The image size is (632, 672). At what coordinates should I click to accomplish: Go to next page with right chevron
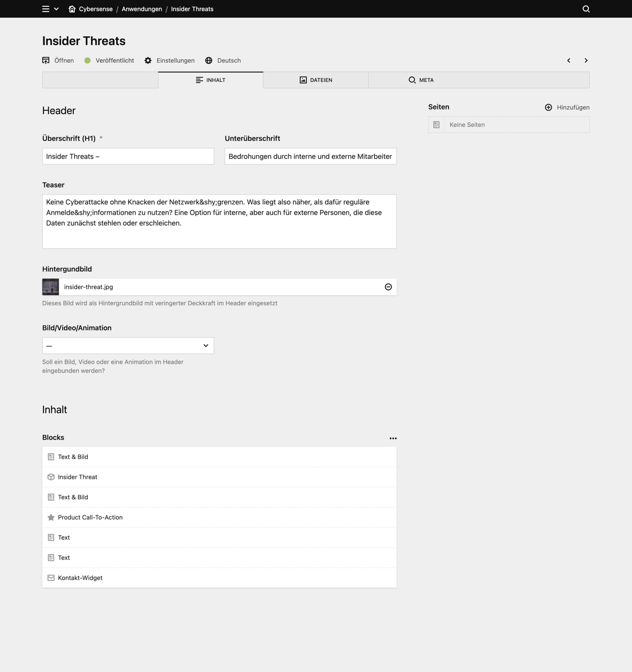point(586,61)
